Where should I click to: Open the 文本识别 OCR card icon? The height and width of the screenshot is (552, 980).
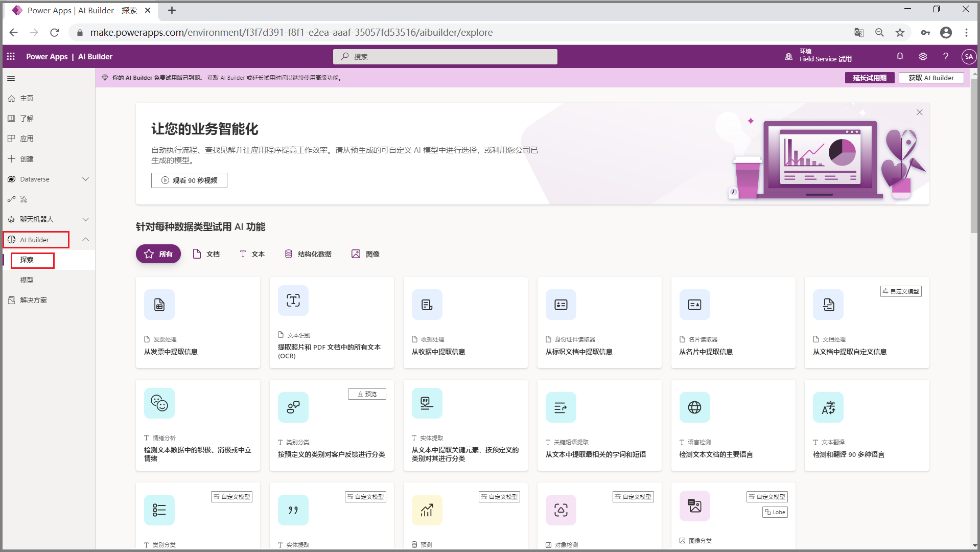coord(293,301)
